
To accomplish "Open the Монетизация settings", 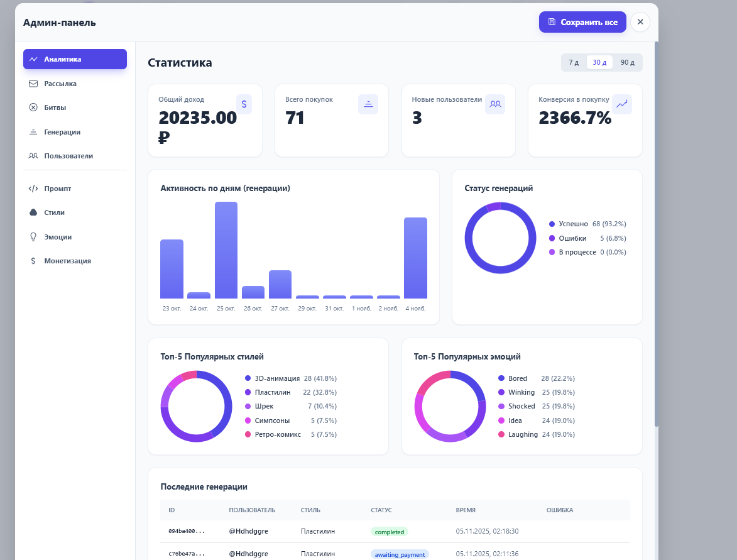I will [x=75, y=261].
